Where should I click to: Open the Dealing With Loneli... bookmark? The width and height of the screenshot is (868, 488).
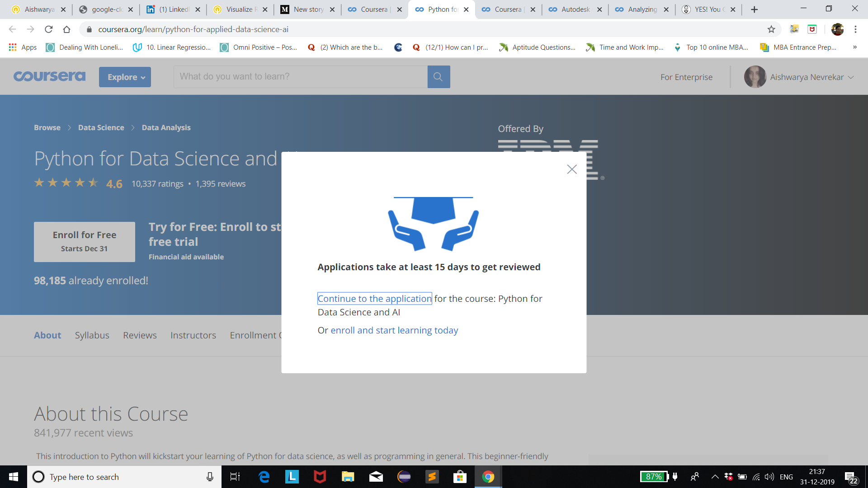pos(85,47)
